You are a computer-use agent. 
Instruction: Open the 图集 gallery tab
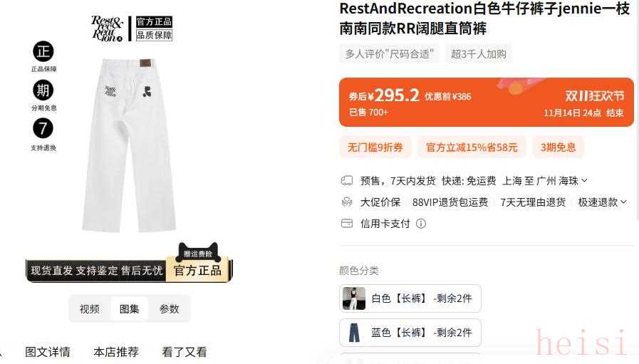tap(129, 309)
